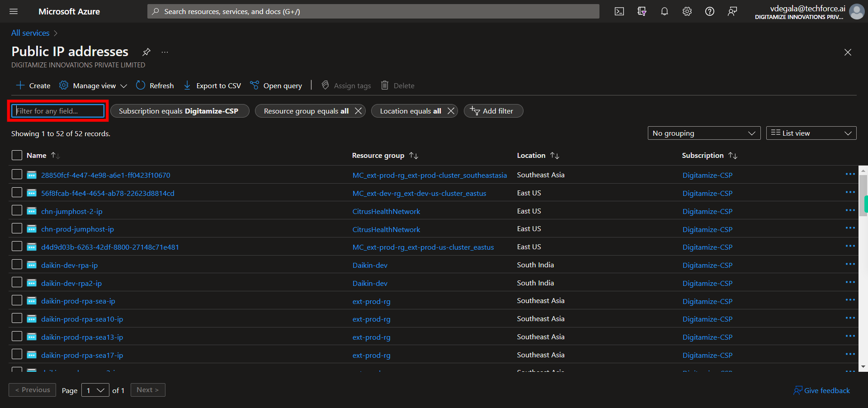
Task: Edit the Location equals all filter
Action: point(410,111)
